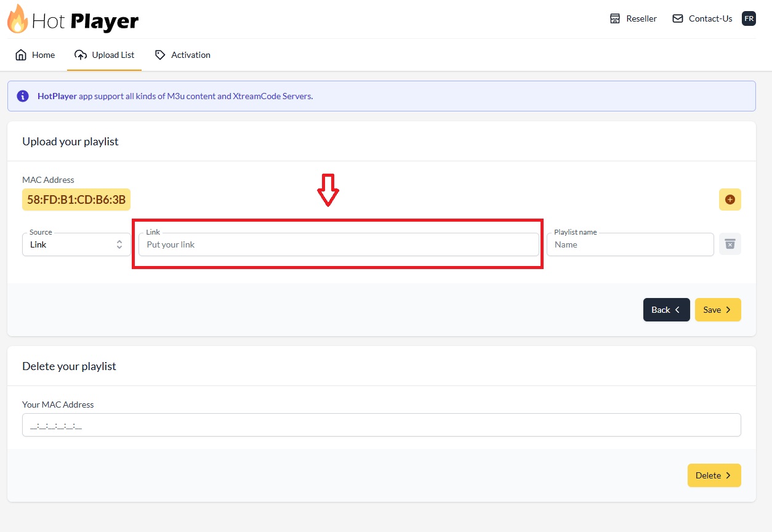Viewport: 772px width, 532px height.
Task: Click the Save button
Action: (718, 310)
